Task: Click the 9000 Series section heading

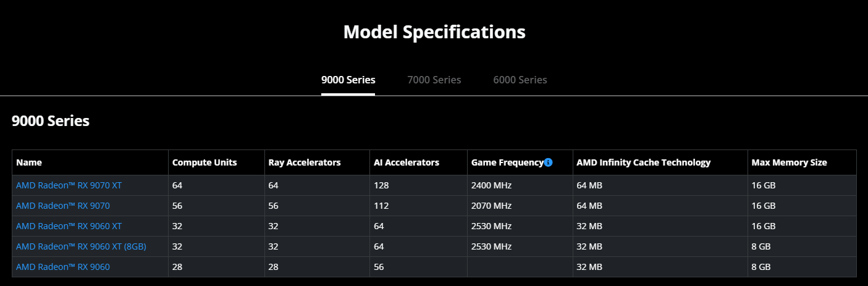Action: 51,121
